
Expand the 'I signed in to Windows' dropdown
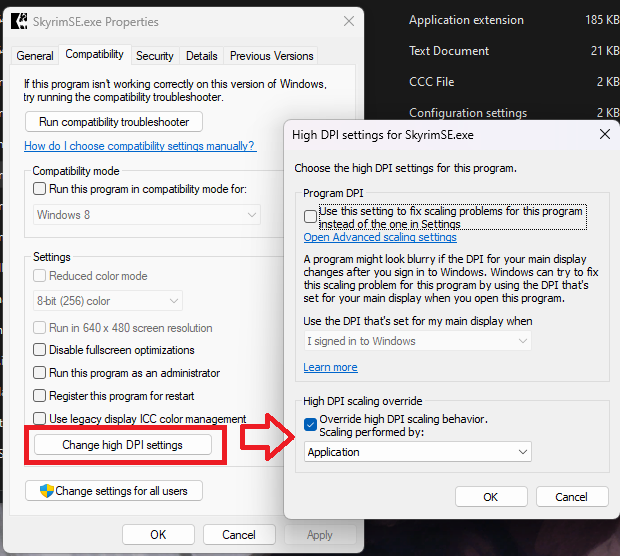(418, 341)
